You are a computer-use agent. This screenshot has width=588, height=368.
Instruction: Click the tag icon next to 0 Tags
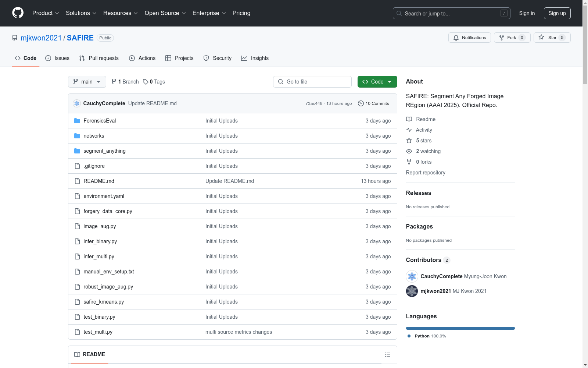pyautogui.click(x=146, y=82)
